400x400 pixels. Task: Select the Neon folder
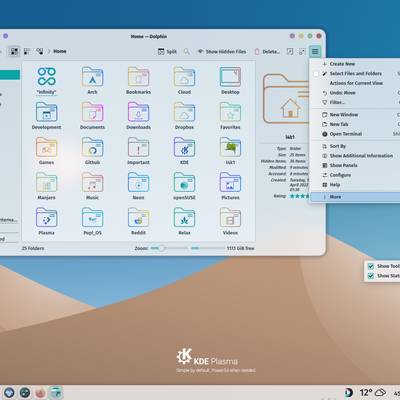[x=138, y=186]
